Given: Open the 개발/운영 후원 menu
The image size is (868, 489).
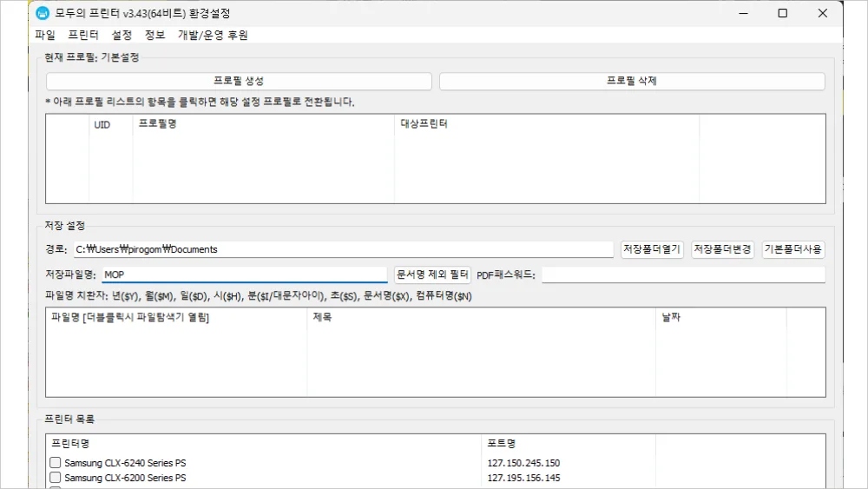Looking at the screenshot, I should coord(213,35).
